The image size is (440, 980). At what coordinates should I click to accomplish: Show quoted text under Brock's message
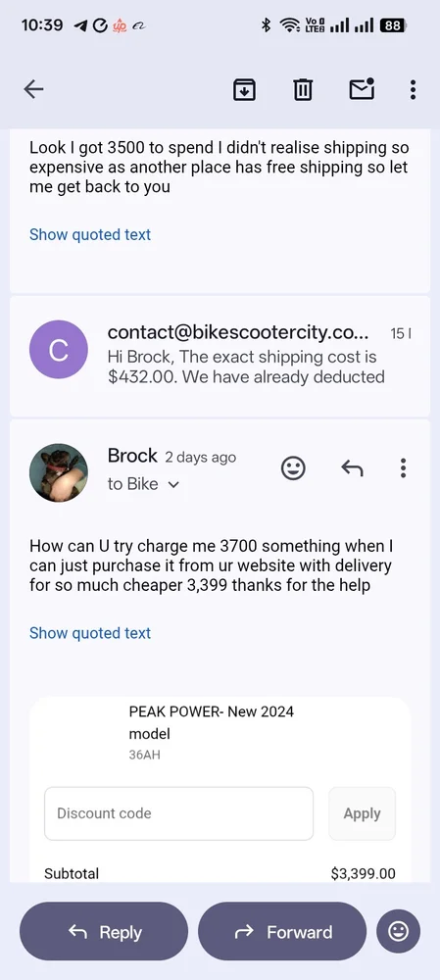coord(90,633)
